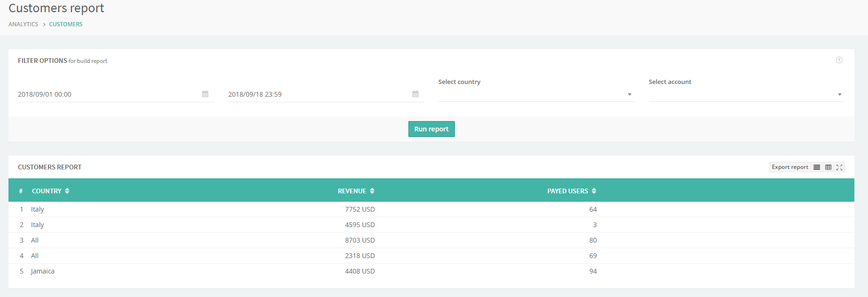
Task: Click the CUSTOMERS REPORT panel heading
Action: 50,167
